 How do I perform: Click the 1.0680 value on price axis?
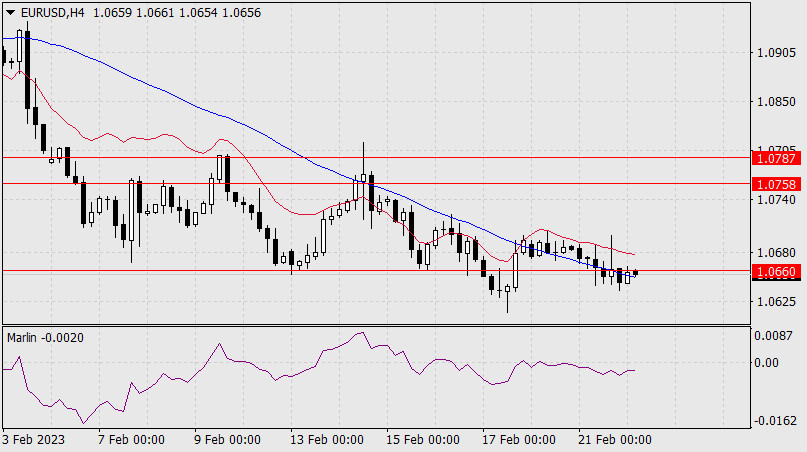(x=776, y=253)
